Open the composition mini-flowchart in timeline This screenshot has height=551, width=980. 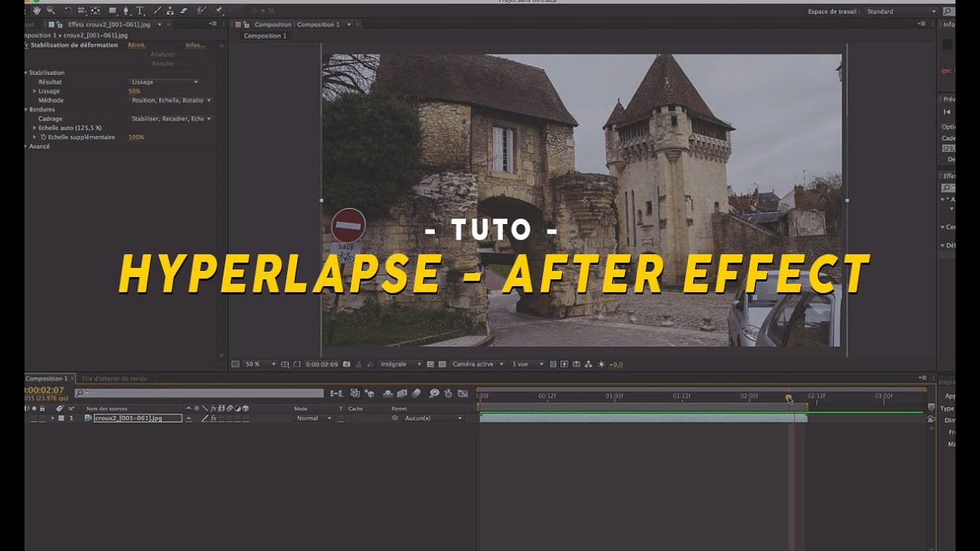tap(336, 393)
